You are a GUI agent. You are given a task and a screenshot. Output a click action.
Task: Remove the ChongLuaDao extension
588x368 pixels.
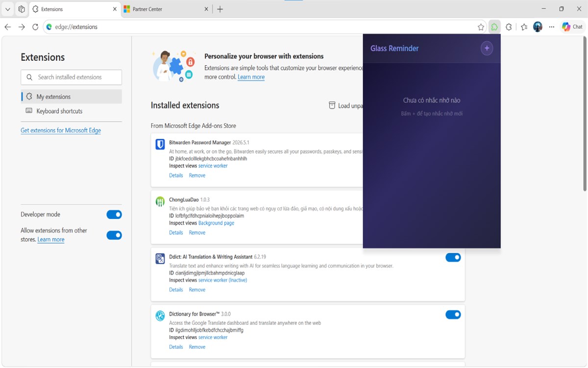pos(197,233)
